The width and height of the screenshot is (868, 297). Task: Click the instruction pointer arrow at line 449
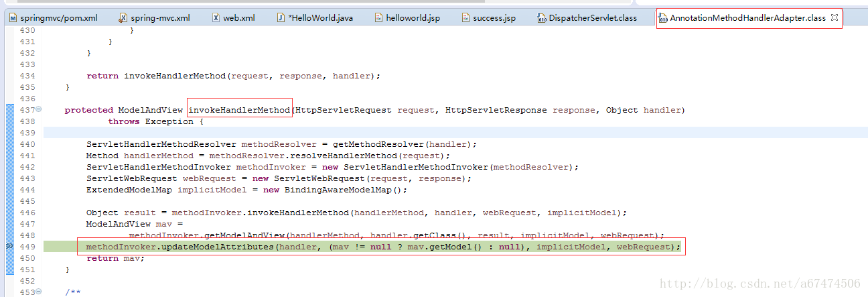point(9,247)
